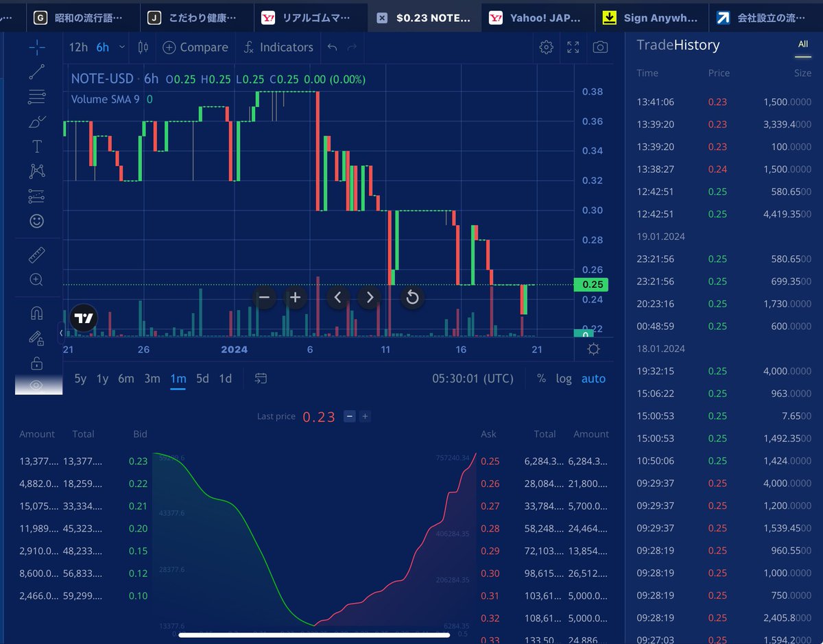Switch to the 昭和の流行語 browser tab
The width and height of the screenshot is (823, 644).
point(82,18)
